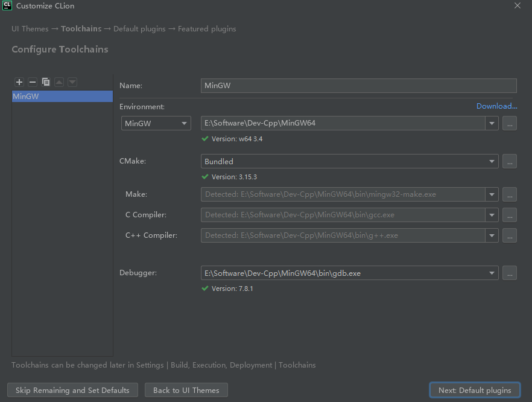The width and height of the screenshot is (532, 402).
Task: Expand the environment path dropdown arrow
Action: [x=492, y=123]
